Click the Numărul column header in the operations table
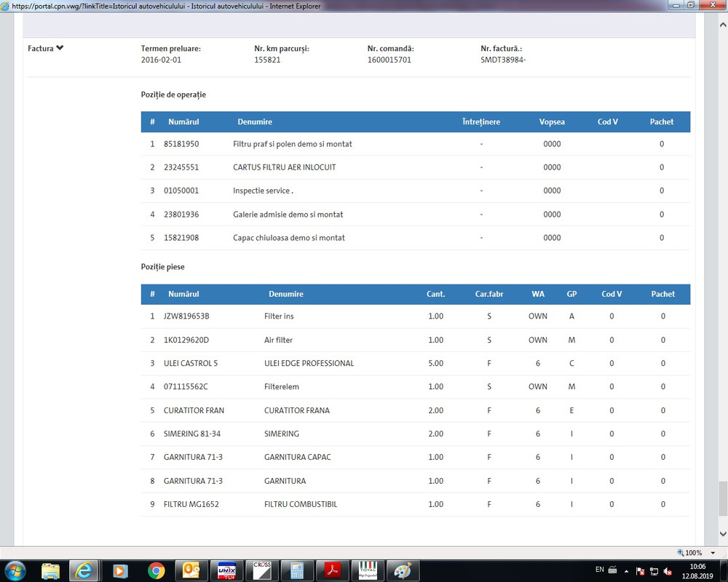The height and width of the screenshot is (582, 728). [183, 121]
